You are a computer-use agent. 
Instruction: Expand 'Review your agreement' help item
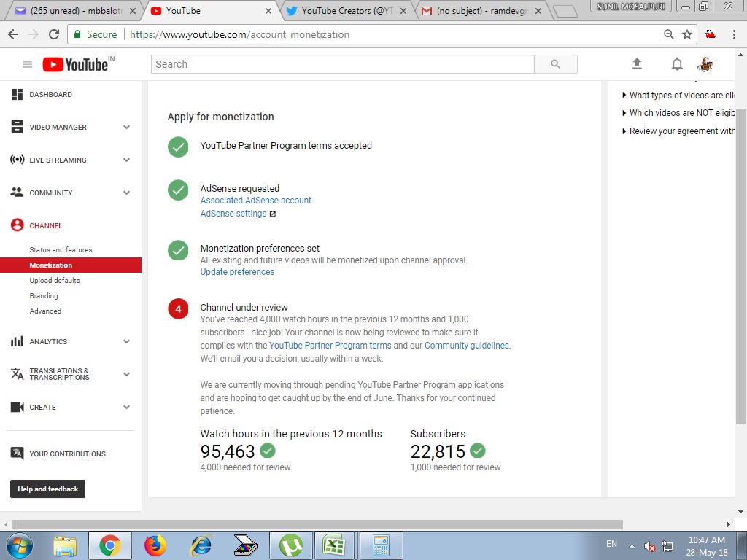(x=678, y=131)
